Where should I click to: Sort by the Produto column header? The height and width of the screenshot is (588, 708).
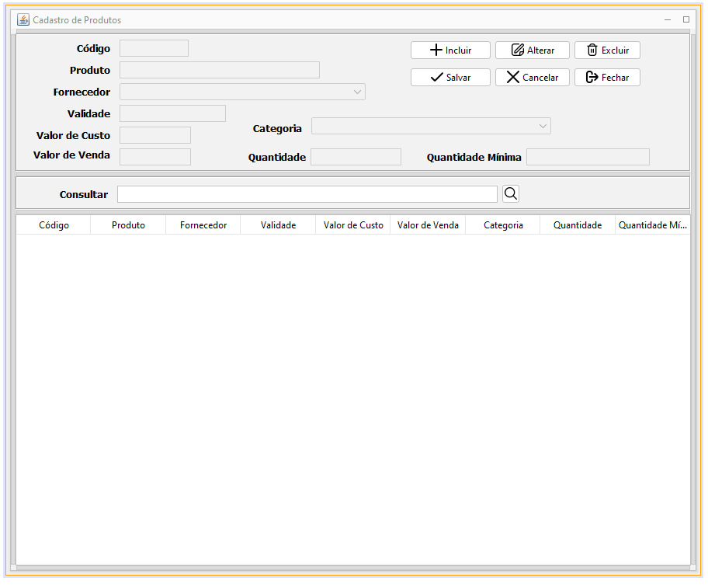tap(127, 225)
